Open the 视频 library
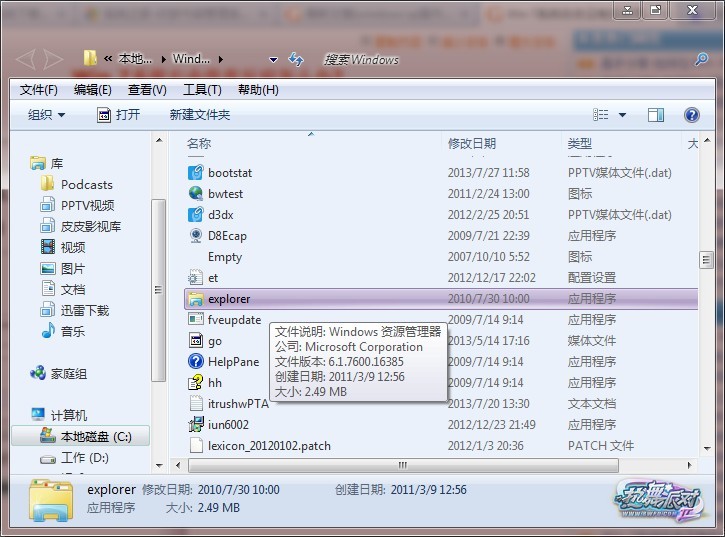 click(63, 247)
